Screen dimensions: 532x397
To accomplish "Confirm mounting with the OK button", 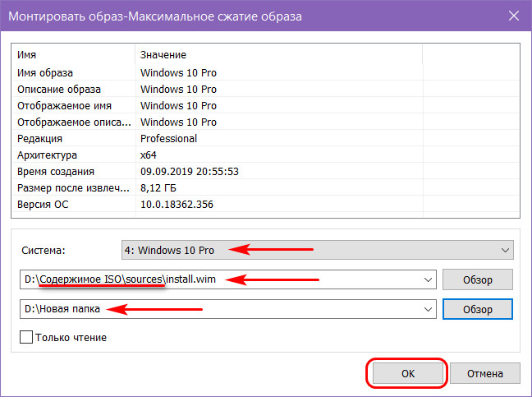I will (x=408, y=373).
